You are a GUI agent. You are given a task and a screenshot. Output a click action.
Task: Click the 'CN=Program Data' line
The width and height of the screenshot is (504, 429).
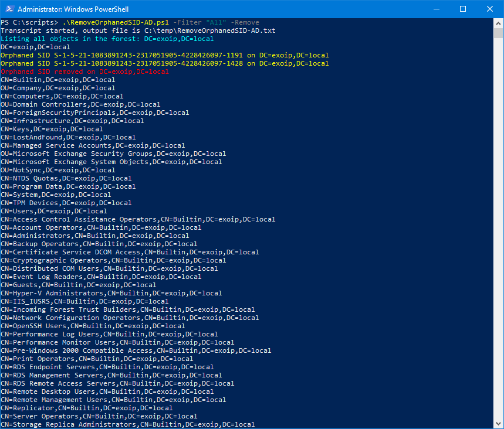[x=68, y=186]
